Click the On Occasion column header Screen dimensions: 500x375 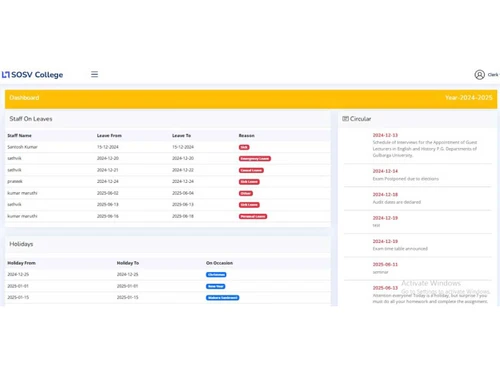point(219,263)
